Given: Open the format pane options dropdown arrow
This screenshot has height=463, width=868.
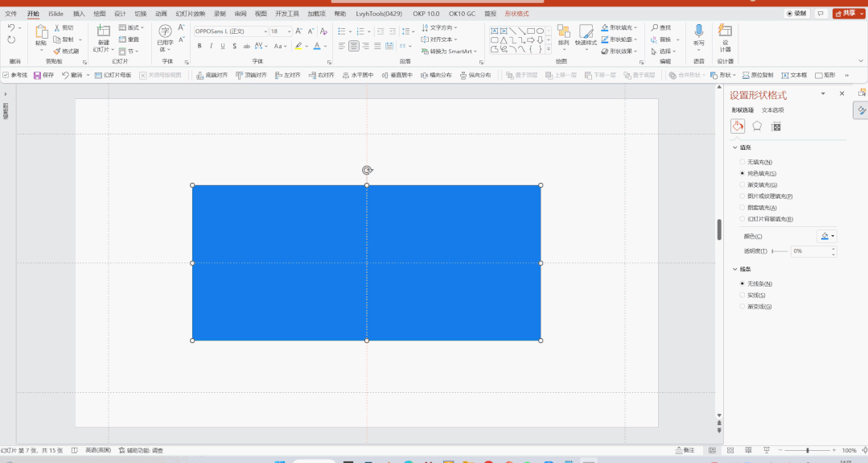Looking at the screenshot, I should (823, 93).
